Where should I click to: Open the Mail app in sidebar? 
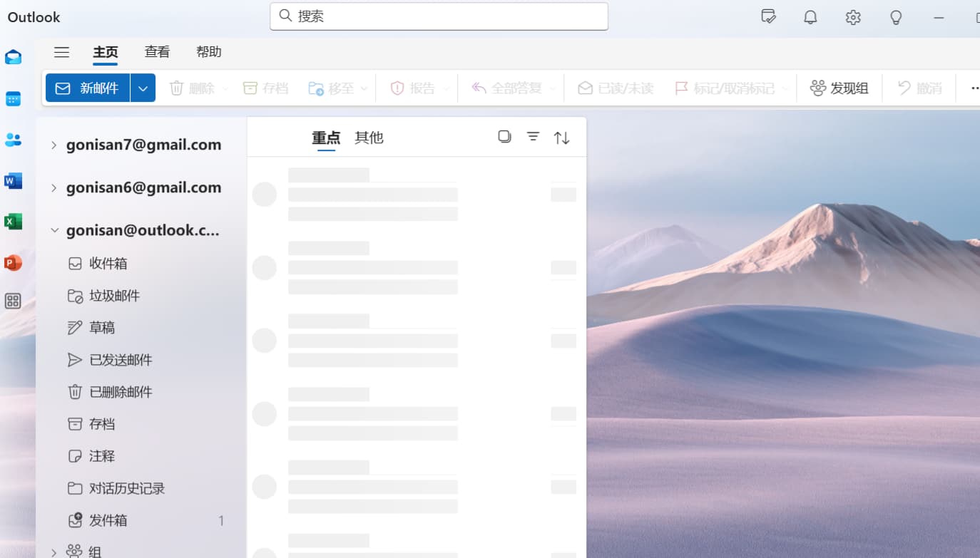coord(13,58)
